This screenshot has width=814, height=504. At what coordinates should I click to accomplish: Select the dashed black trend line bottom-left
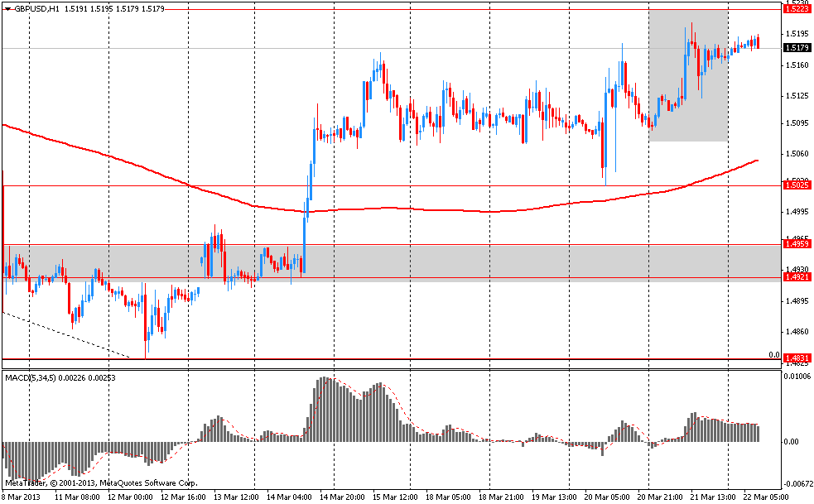click(x=66, y=335)
